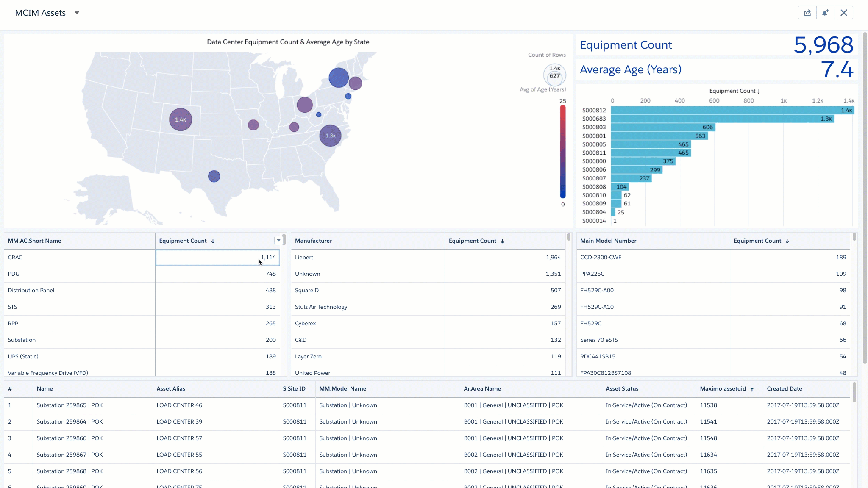868x488 pixels.
Task: Select the MM.AC.Short Name column header
Action: click(x=34, y=241)
